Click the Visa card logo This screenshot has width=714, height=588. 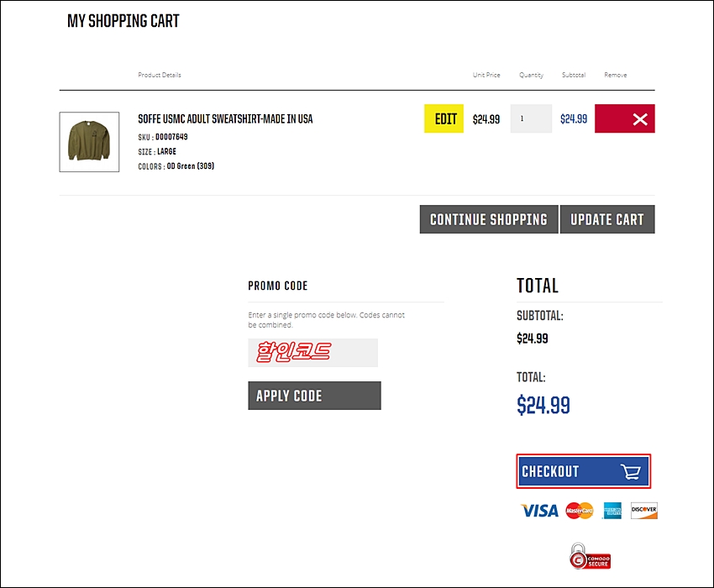tap(538, 511)
